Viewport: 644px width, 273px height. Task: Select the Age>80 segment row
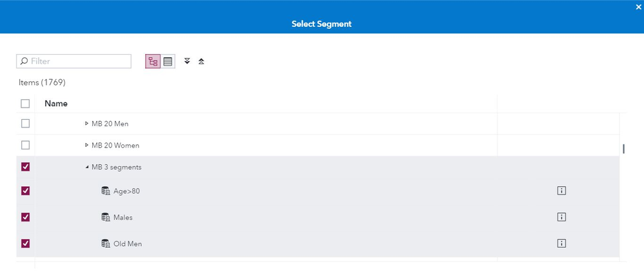coord(126,191)
